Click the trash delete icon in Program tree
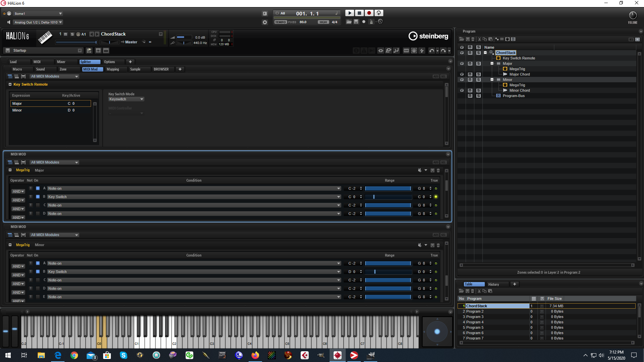Screen dimensions: 644x362 click(x=473, y=39)
